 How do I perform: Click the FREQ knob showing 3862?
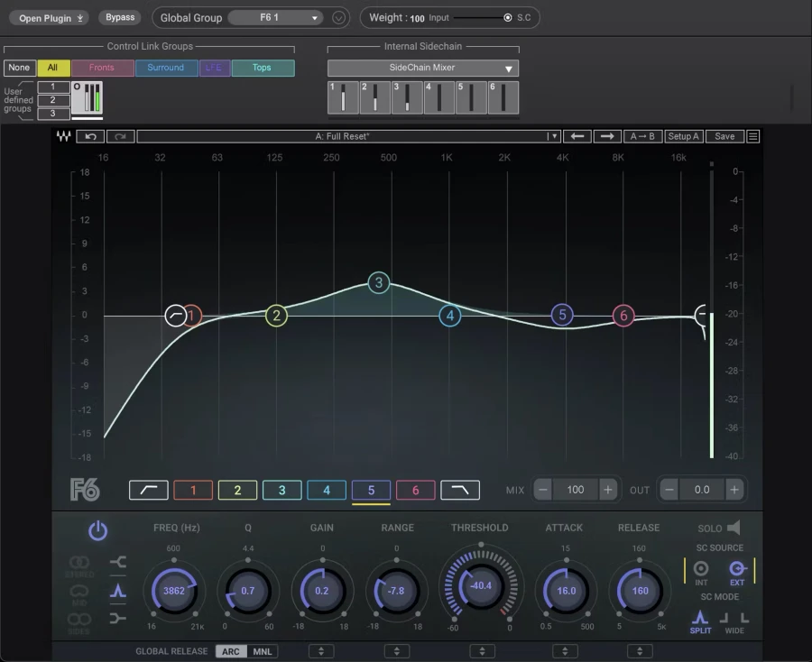point(174,591)
